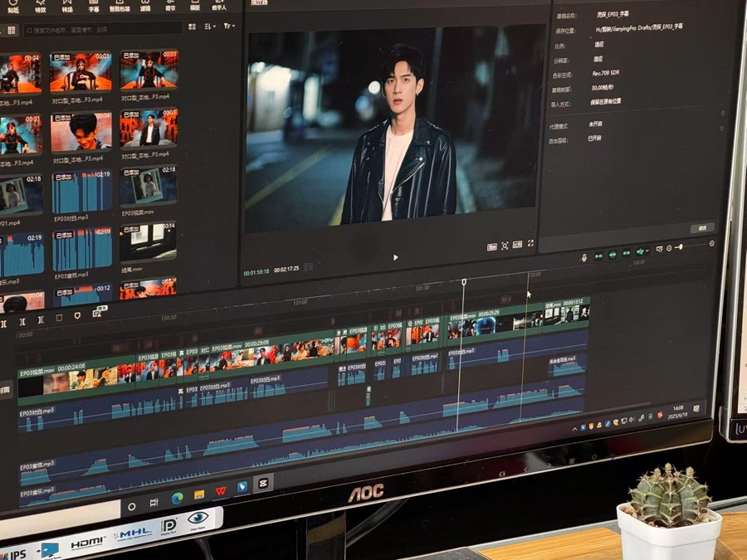
Task: Toggle the preview quality display icon
Action: pos(517,245)
